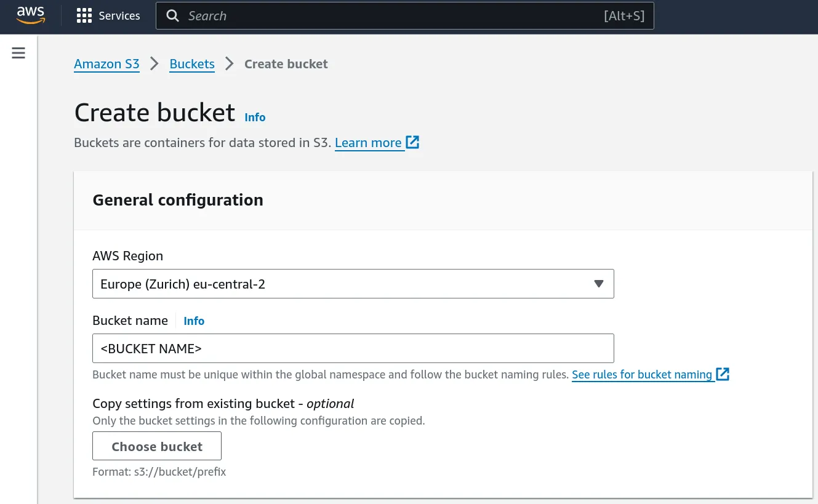818x504 pixels.
Task: Click the Choose bucket button
Action: (x=157, y=446)
